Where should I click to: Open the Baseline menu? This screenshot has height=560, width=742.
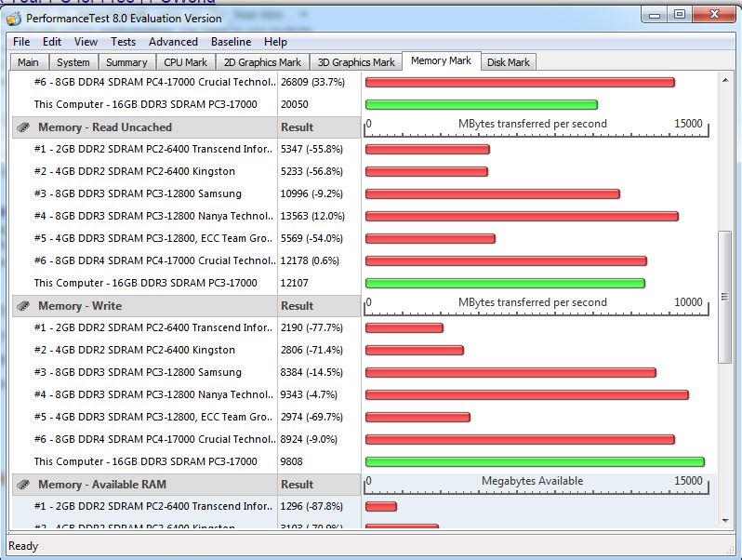click(231, 42)
